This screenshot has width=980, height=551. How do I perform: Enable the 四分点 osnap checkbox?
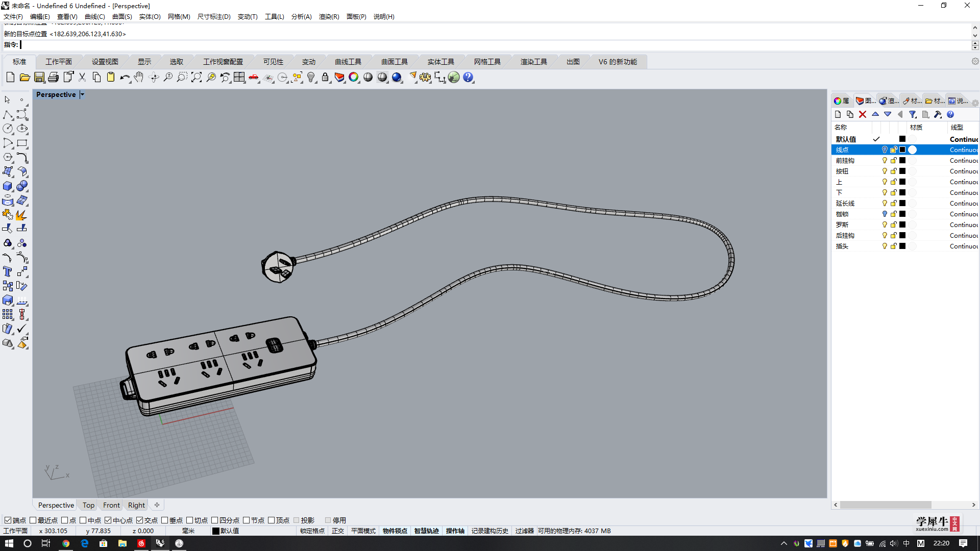(x=215, y=520)
